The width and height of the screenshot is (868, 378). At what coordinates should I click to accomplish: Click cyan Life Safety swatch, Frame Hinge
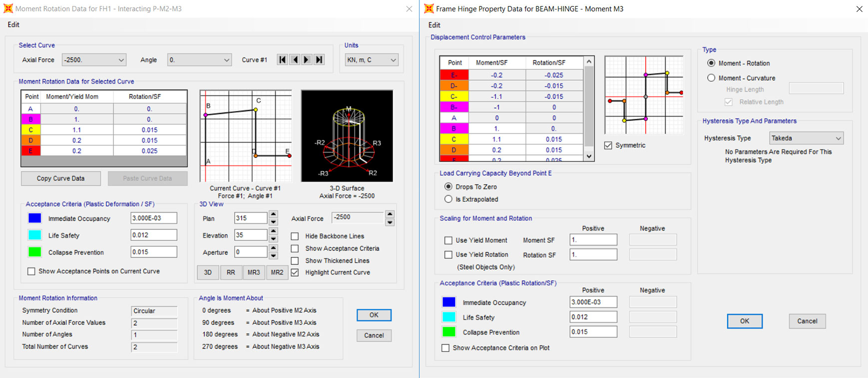coord(449,317)
